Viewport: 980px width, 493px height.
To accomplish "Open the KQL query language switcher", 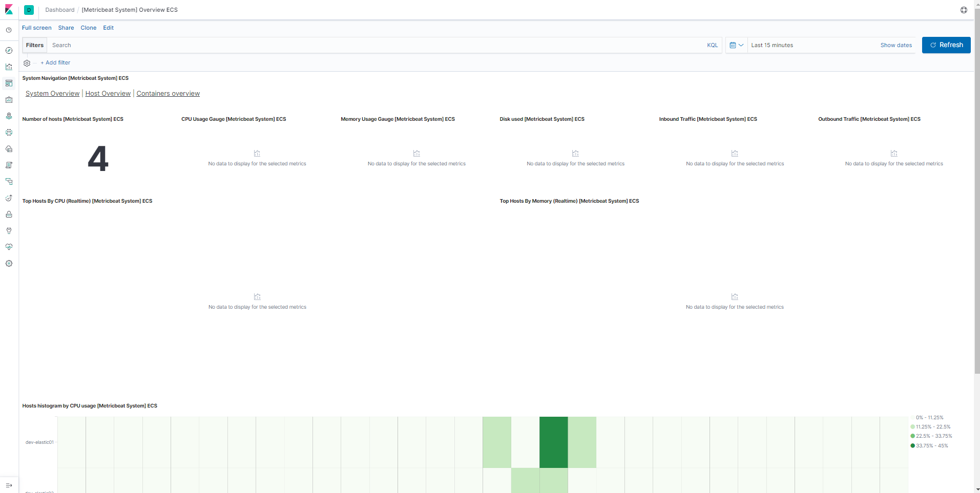I will pyautogui.click(x=712, y=45).
